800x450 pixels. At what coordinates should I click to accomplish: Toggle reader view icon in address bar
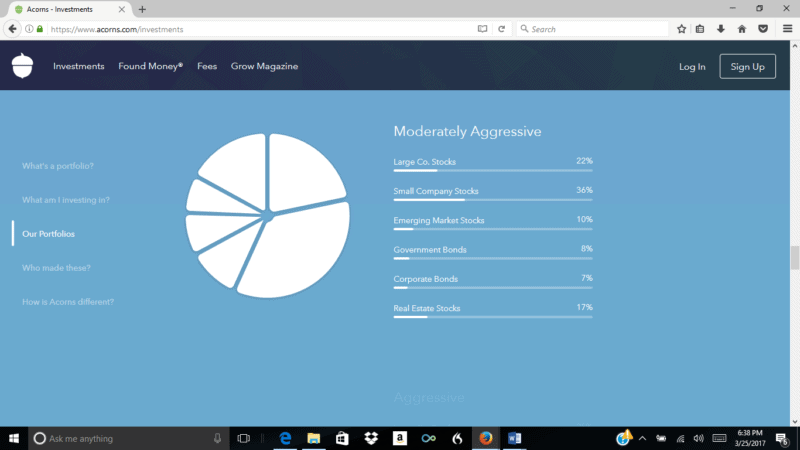point(482,29)
